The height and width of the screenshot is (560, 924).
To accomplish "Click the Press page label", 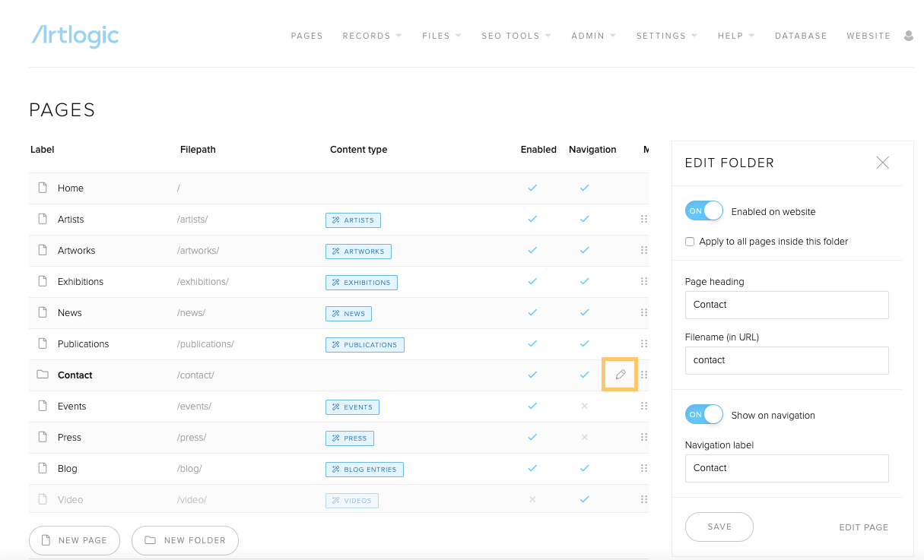I will (69, 437).
